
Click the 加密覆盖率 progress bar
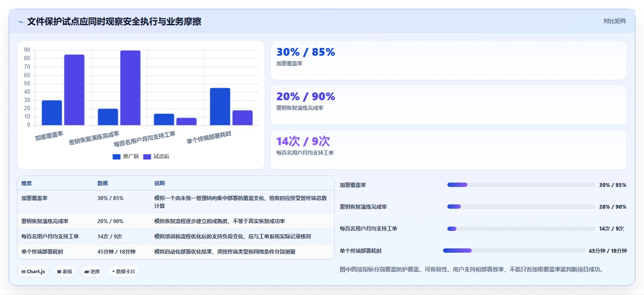521,185
